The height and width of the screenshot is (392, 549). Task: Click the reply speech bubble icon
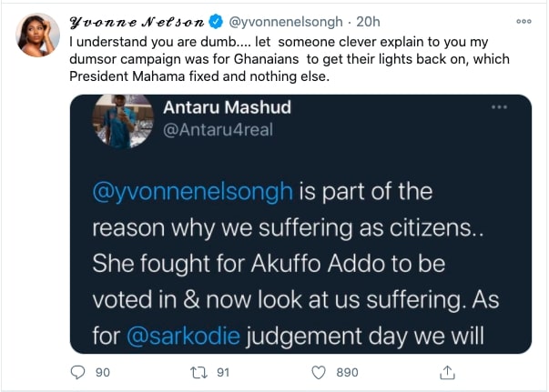click(x=77, y=372)
